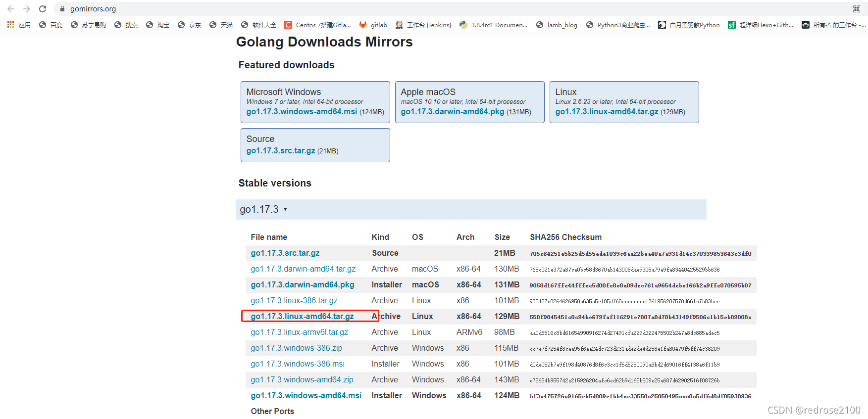Image resolution: width=868 pixels, height=419 pixels.
Task: Click go1.17.3.windows-amd64.msi table link
Action: point(306,395)
